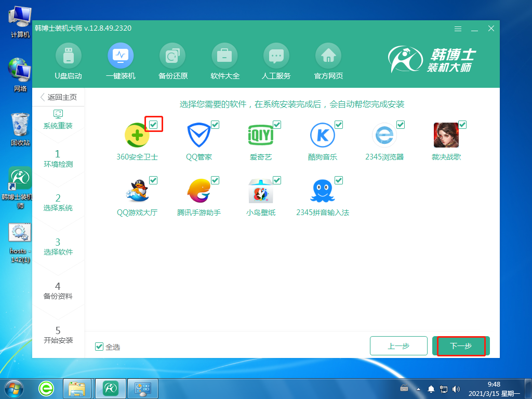Open 人工服务 customer support
532x399 pixels.
pyautogui.click(x=276, y=61)
